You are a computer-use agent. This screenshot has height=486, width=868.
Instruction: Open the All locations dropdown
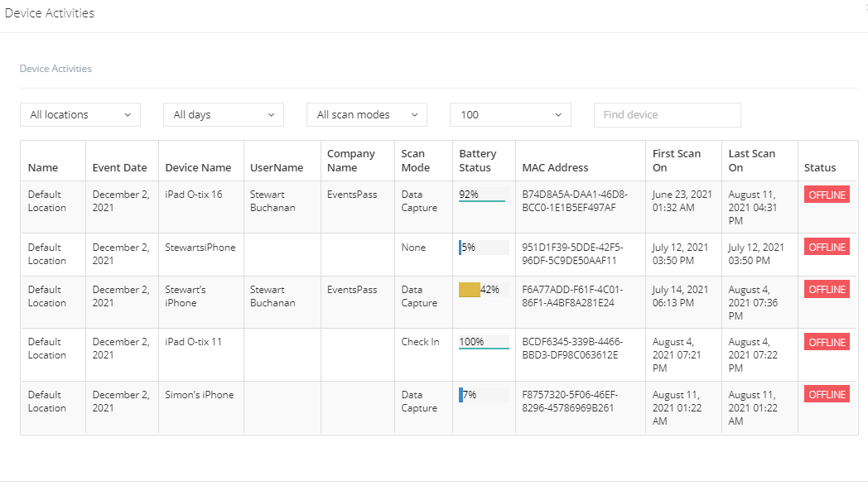click(80, 115)
